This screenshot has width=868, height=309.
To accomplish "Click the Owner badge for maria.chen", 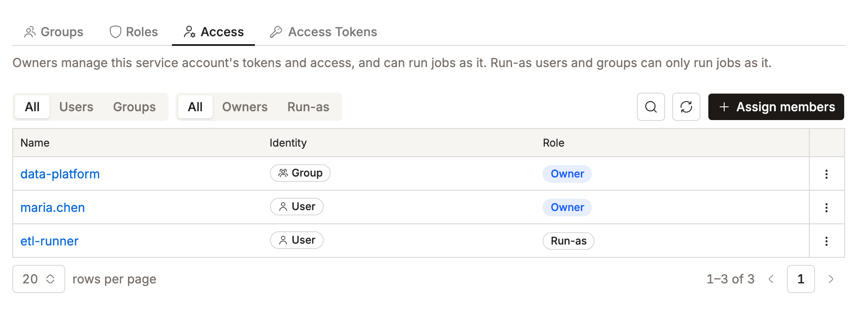I will (x=567, y=207).
